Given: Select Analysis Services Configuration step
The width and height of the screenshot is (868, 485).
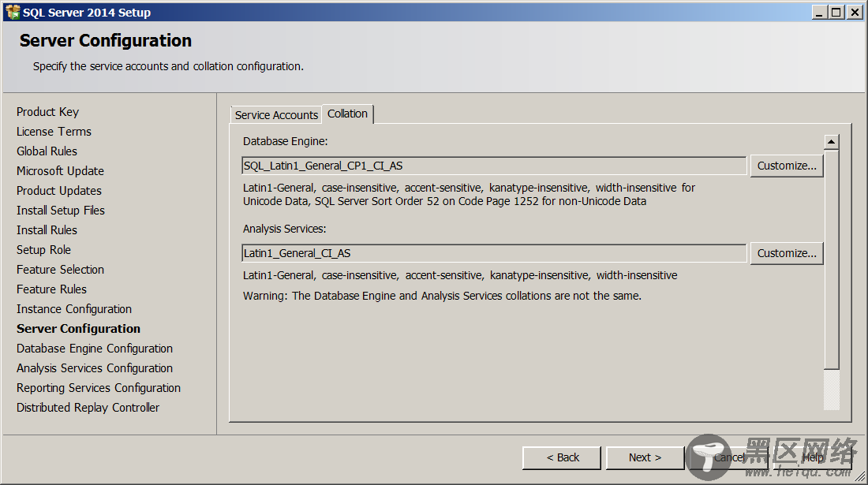Looking at the screenshot, I should [x=94, y=368].
